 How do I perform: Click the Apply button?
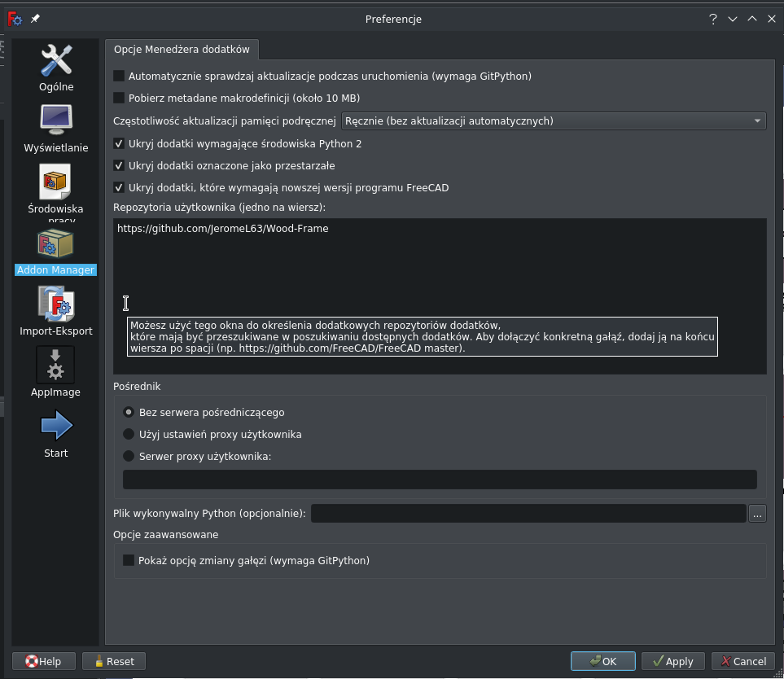point(672,661)
